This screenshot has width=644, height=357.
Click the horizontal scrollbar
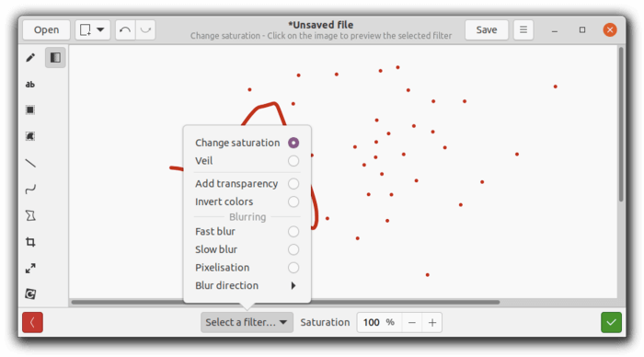coord(285,302)
